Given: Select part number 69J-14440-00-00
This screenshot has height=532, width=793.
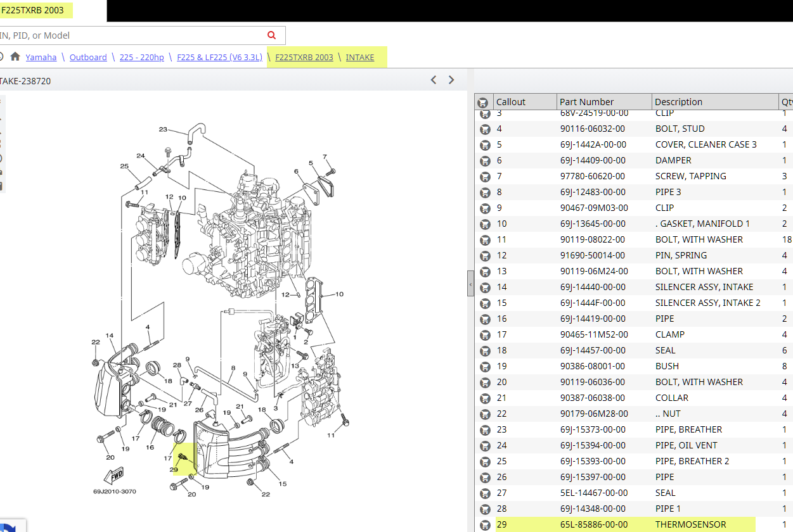Looking at the screenshot, I should pyautogui.click(x=593, y=287).
